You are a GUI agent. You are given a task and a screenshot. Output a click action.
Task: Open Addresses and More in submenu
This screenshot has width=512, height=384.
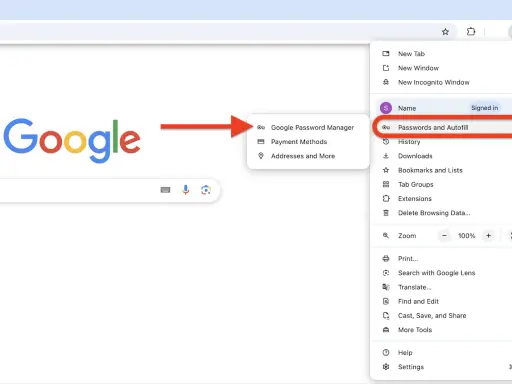click(x=308, y=156)
